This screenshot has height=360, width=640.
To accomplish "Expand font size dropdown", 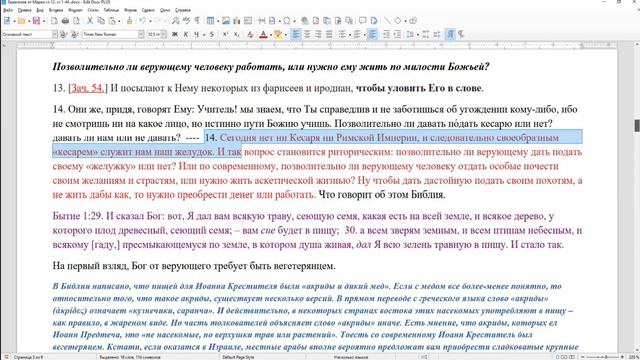I will pos(164,35).
